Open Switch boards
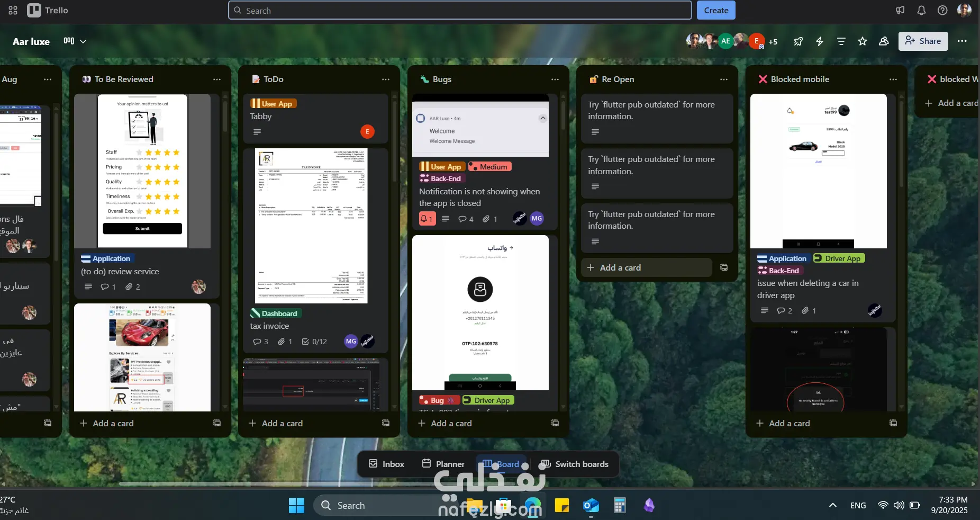980x520 pixels. 575,464
